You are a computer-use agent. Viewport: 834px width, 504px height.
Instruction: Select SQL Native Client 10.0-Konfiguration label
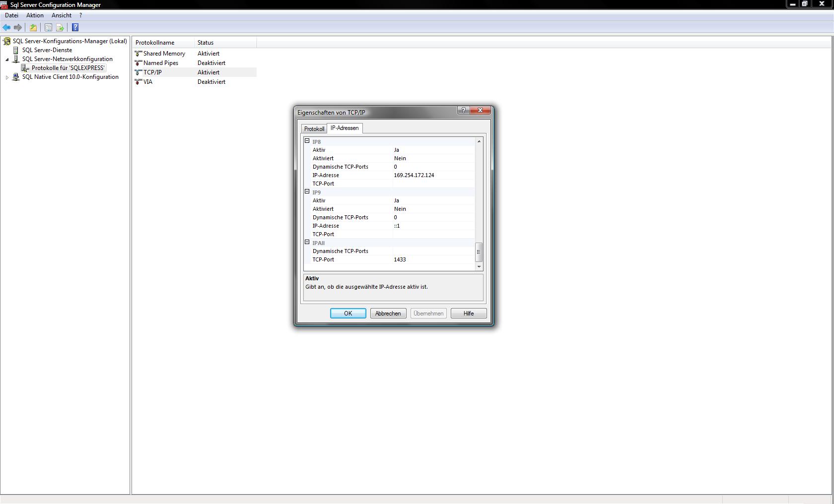(70, 77)
